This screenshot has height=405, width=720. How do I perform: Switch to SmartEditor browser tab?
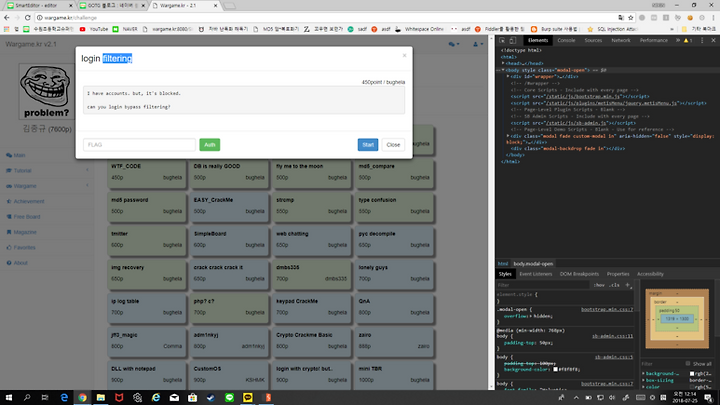coord(38,6)
